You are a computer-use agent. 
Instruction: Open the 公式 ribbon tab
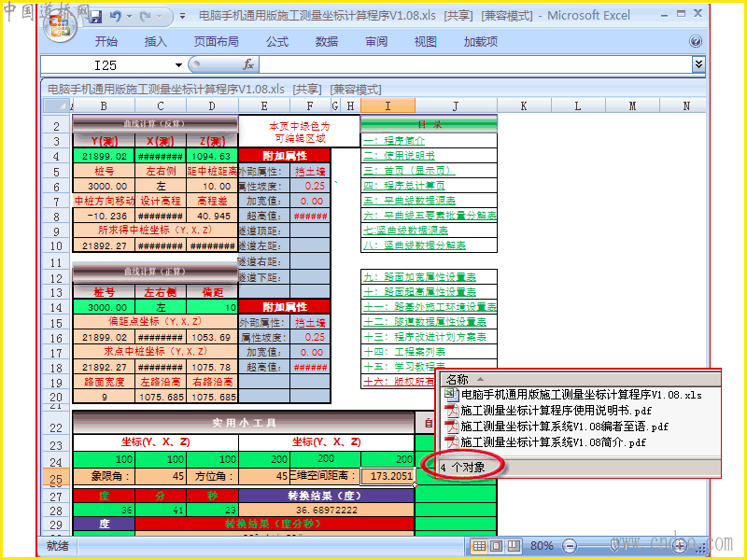click(x=277, y=42)
